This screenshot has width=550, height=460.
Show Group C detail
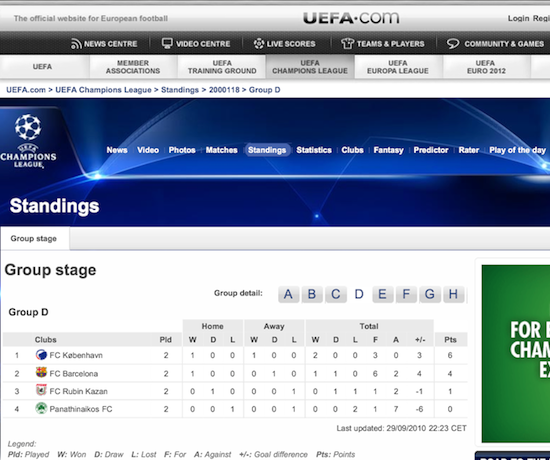pyautogui.click(x=335, y=294)
